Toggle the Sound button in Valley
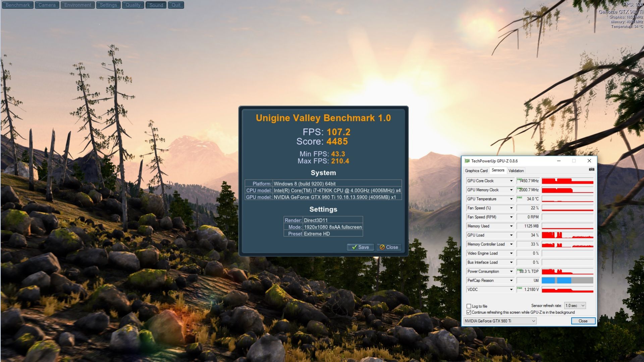 pos(156,5)
